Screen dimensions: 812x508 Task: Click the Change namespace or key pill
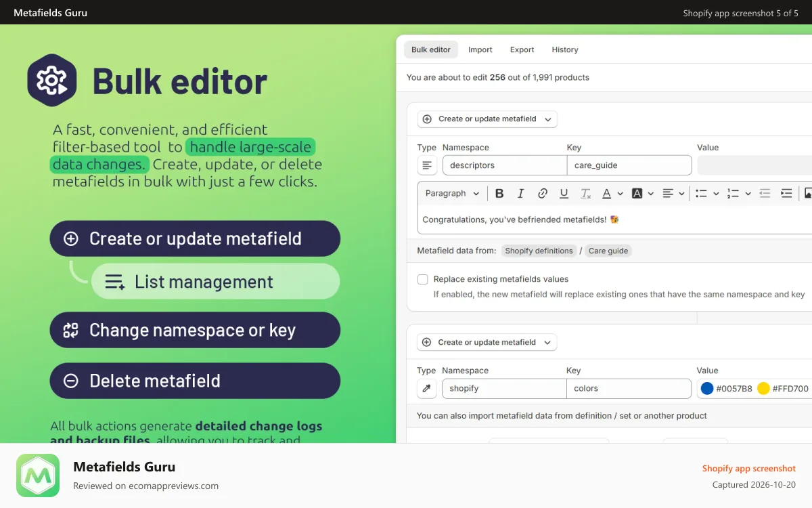click(x=195, y=330)
